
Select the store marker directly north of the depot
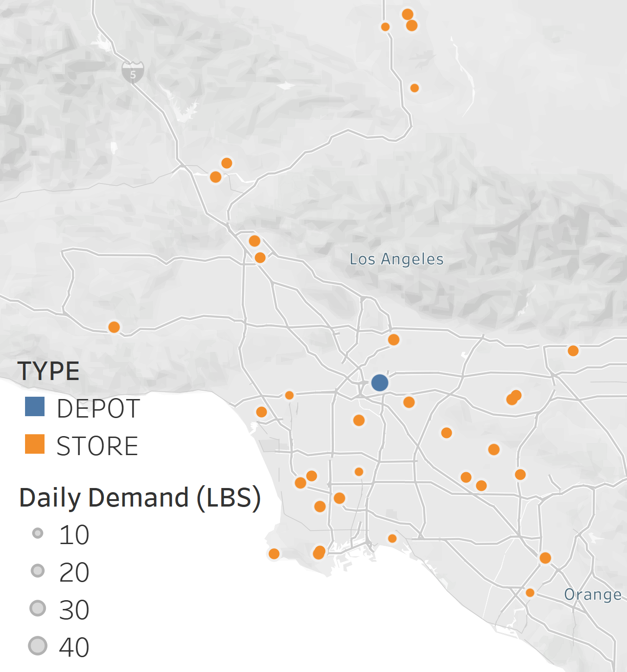point(393,340)
